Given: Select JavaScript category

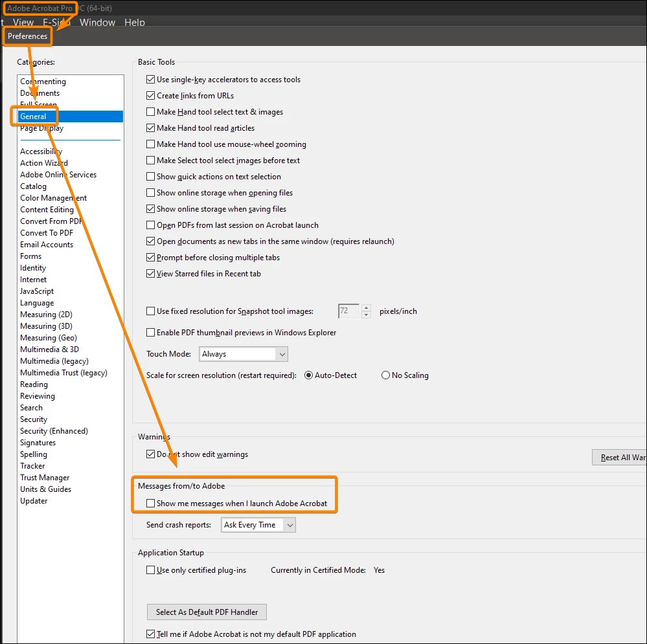Looking at the screenshot, I should click(x=37, y=291).
